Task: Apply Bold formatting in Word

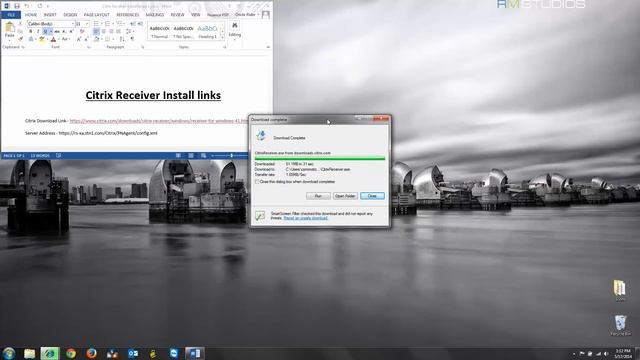Action: pos(31,31)
